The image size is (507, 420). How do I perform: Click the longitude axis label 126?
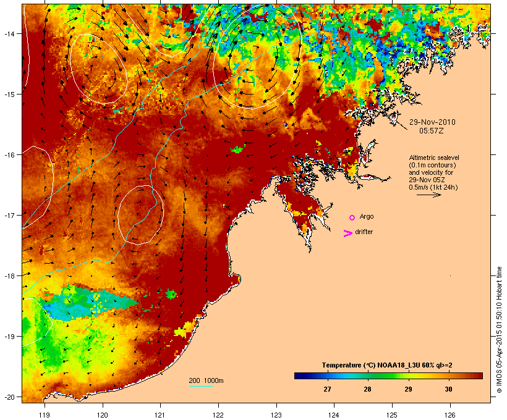coord(450,415)
